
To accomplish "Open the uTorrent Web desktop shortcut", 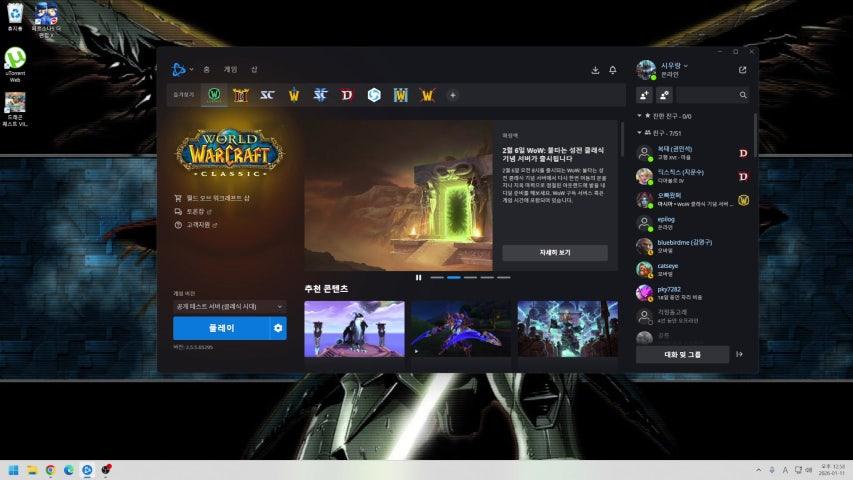I will point(15,65).
